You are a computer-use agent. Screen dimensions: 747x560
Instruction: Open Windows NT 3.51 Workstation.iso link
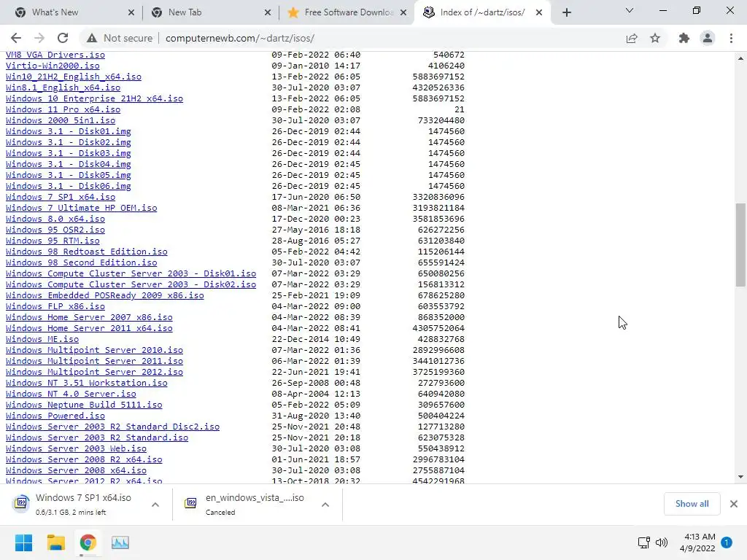87,384
